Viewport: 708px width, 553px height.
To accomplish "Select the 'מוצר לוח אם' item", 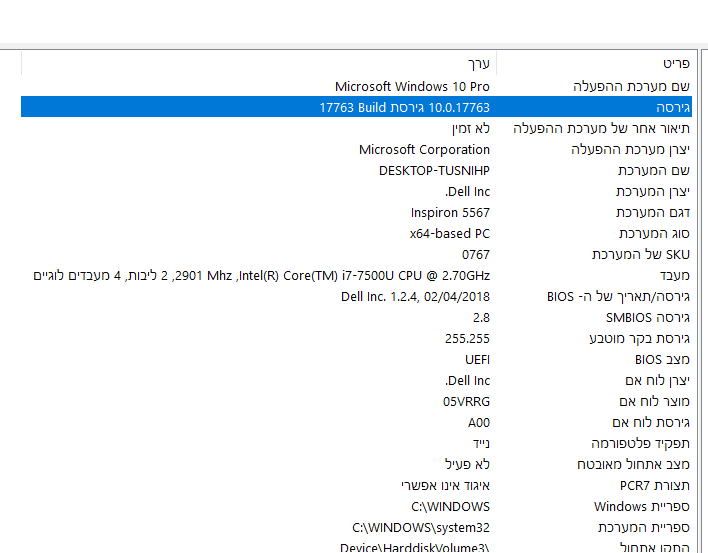I will click(655, 402).
